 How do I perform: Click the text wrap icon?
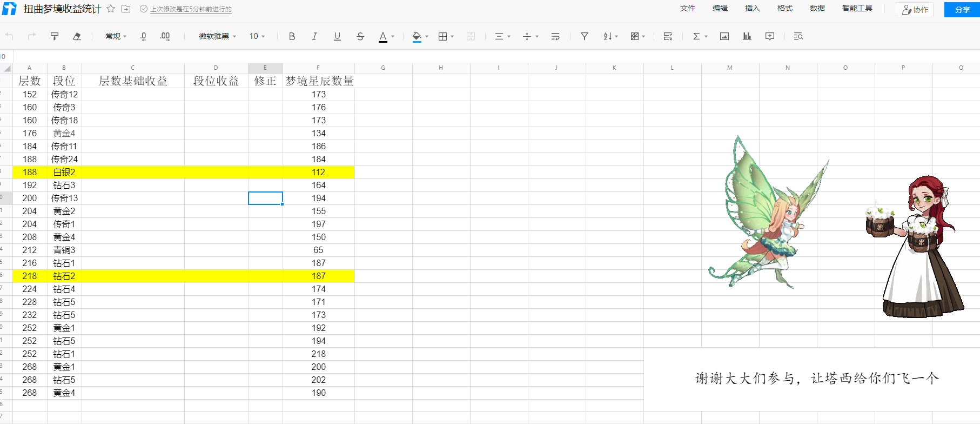click(x=555, y=36)
